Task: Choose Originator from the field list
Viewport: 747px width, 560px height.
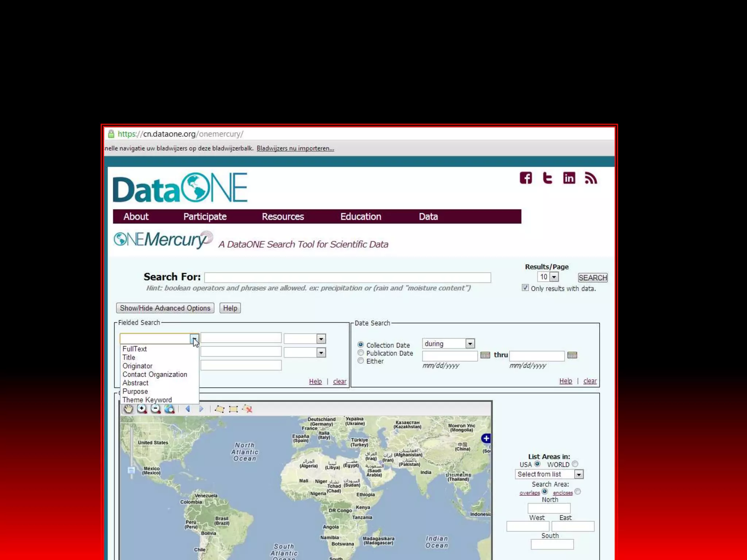Action: tap(138, 366)
